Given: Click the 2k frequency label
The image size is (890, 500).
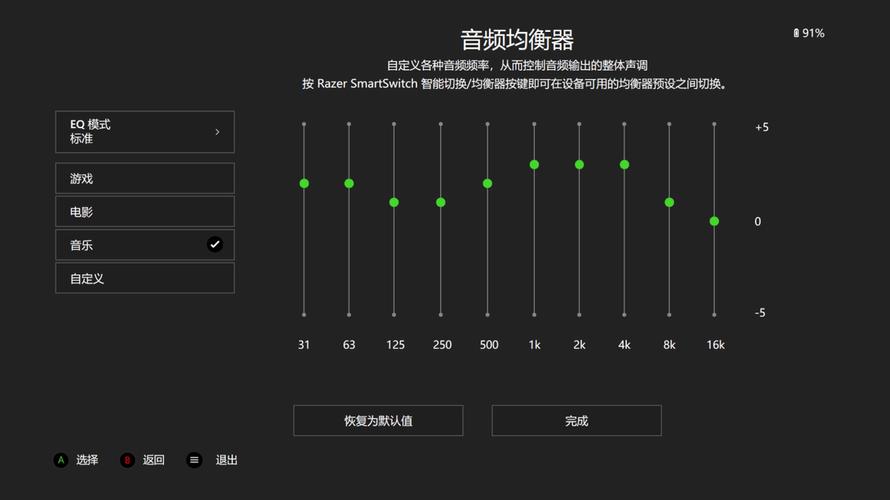Looking at the screenshot, I should click(x=579, y=344).
